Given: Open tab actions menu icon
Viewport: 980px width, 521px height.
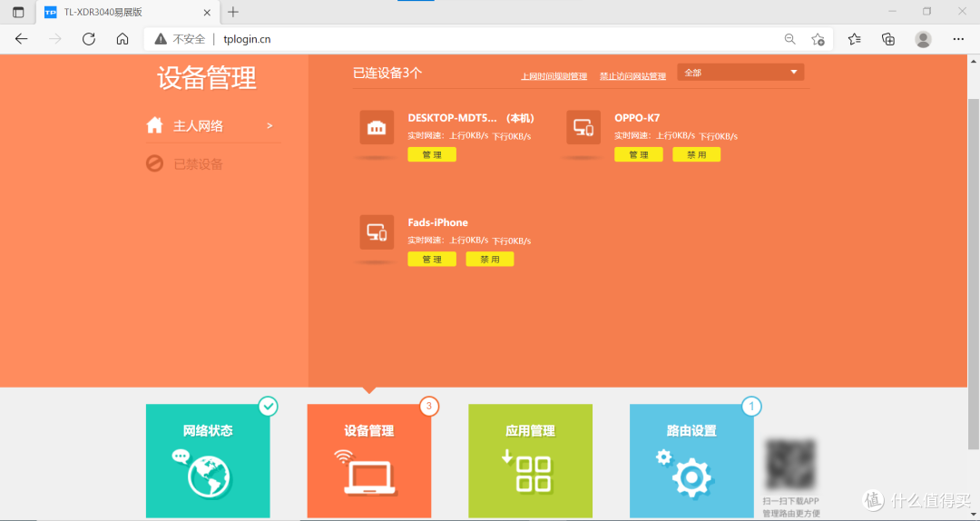Looking at the screenshot, I should 18,12.
